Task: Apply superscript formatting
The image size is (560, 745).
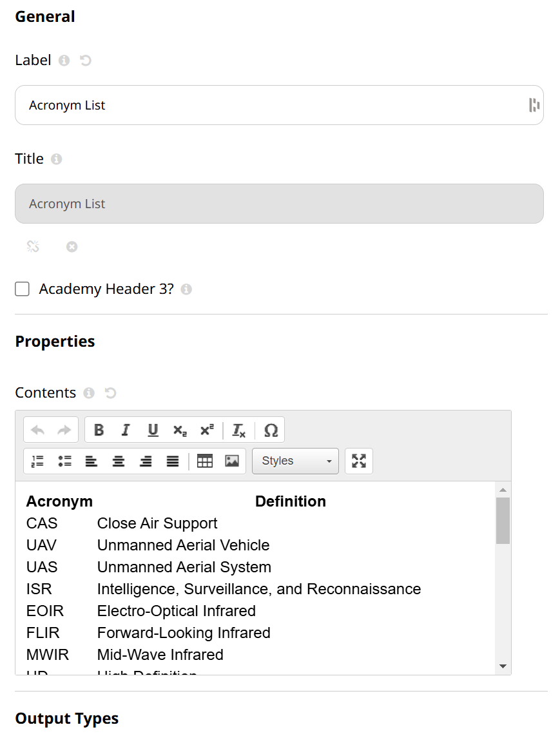Action: (x=206, y=430)
